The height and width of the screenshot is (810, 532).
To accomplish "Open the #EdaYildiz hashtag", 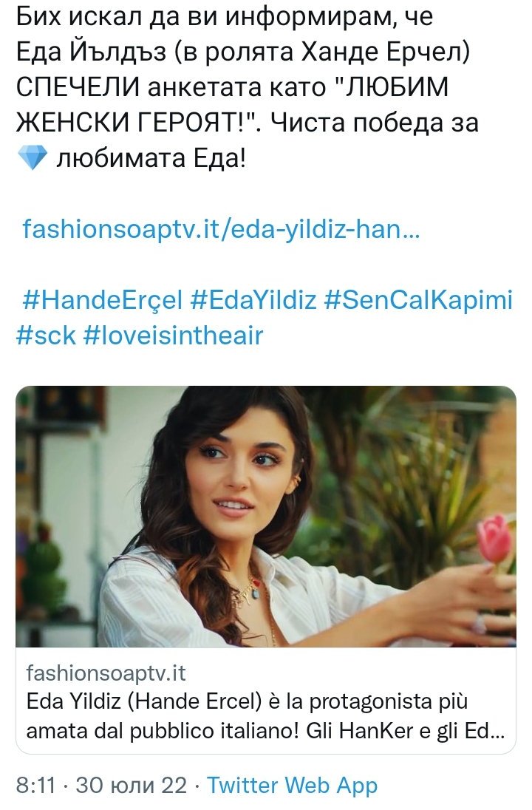I will click(x=253, y=299).
